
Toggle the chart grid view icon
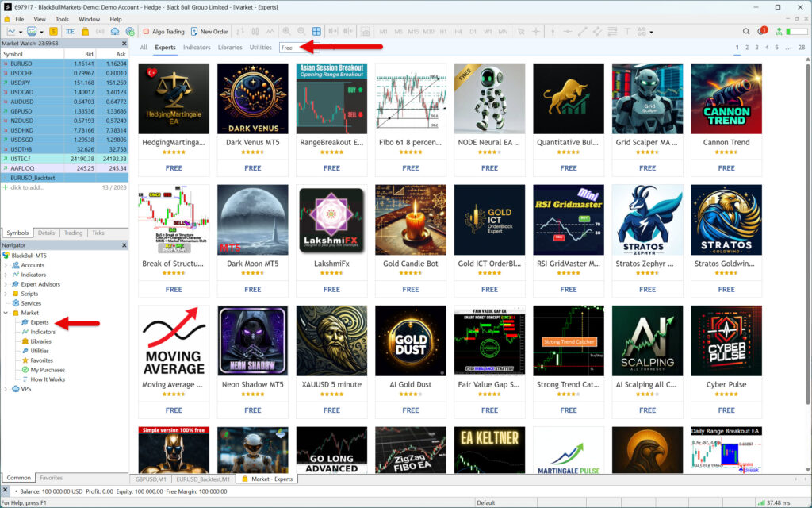[x=318, y=32]
